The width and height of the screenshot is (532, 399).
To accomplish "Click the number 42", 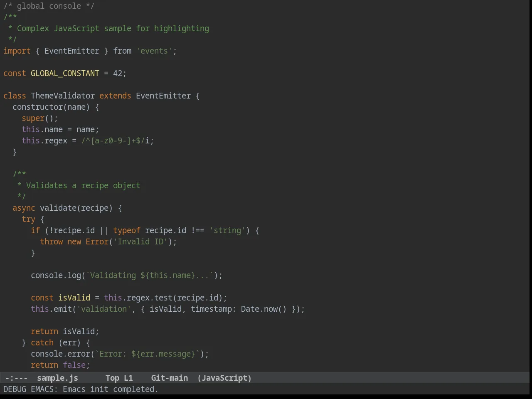I will pos(118,73).
